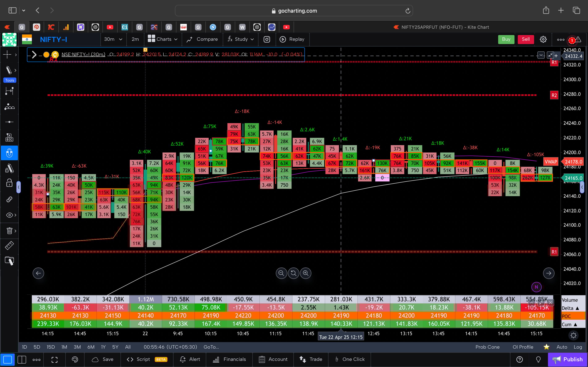Toggle drawing visibility with the eye icon
Image resolution: width=588 pixels, height=367 pixels.
tap(9, 215)
